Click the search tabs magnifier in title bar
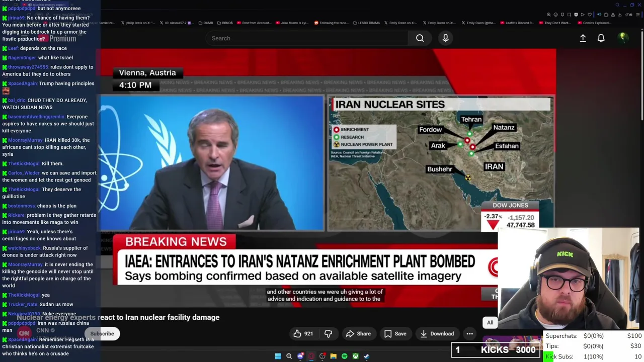The width and height of the screenshot is (644, 362). 617,5
